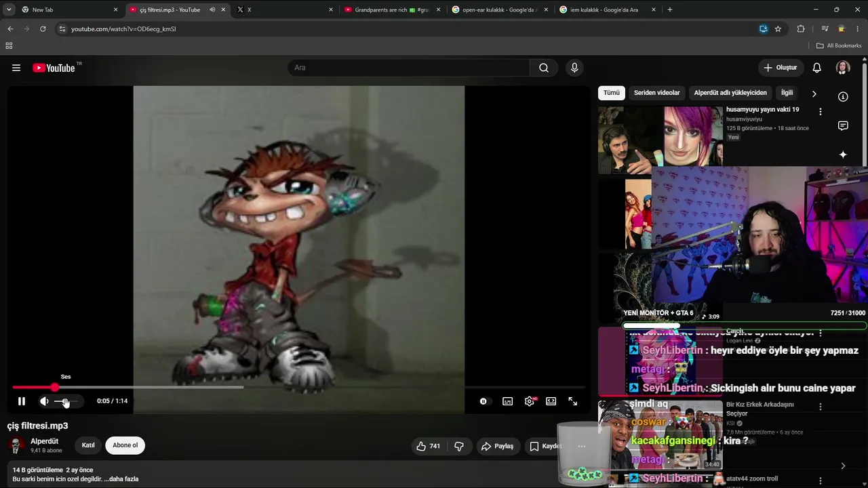
Task: Select the İlgili filter chip
Action: 787,93
